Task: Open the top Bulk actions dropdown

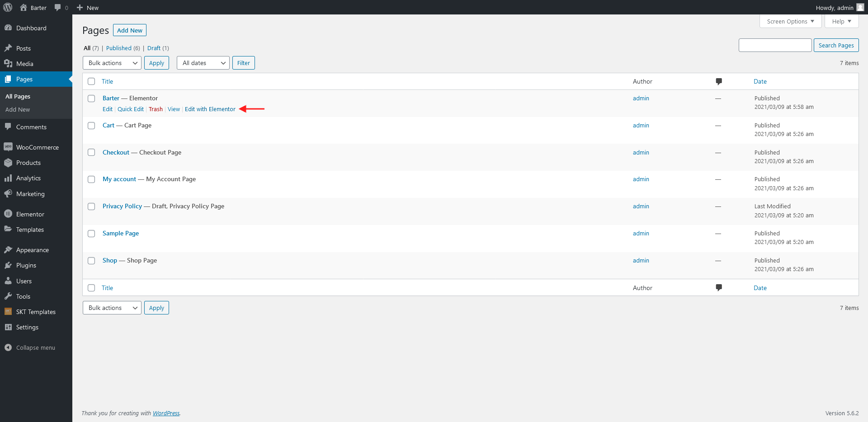Action: (112, 63)
